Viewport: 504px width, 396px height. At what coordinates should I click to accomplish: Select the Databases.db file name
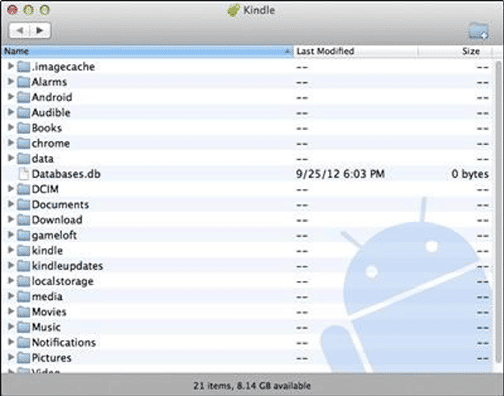66,174
